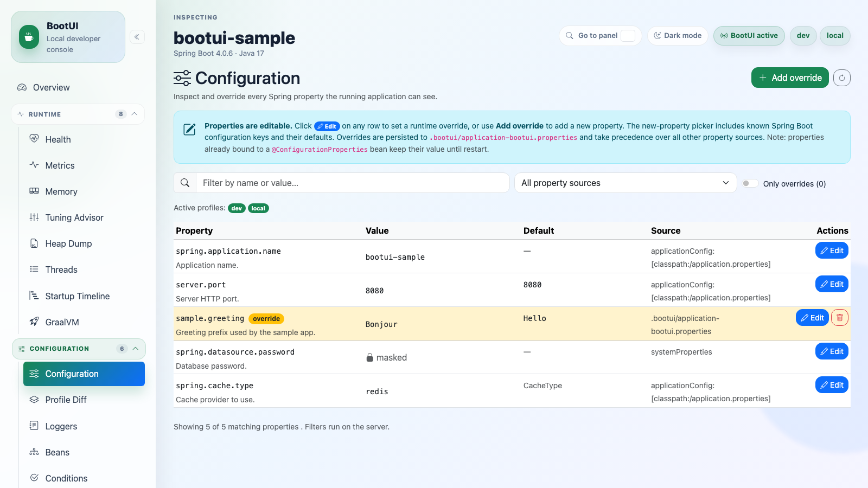Image resolution: width=868 pixels, height=488 pixels.
Task: Collapse the sidebar with the chevron button
Action: (x=137, y=37)
